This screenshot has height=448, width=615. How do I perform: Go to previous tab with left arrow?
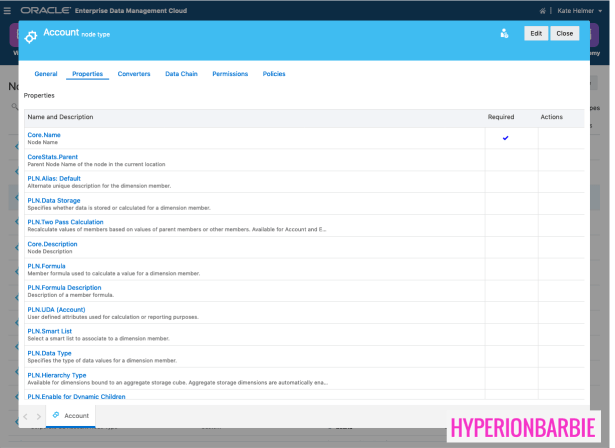(26, 416)
